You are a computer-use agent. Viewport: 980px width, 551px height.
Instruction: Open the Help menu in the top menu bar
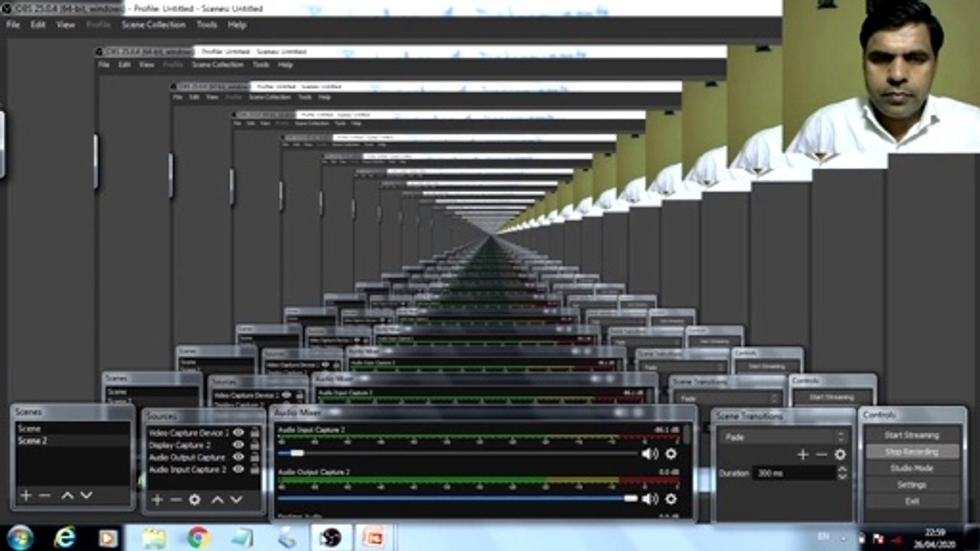pyautogui.click(x=237, y=24)
